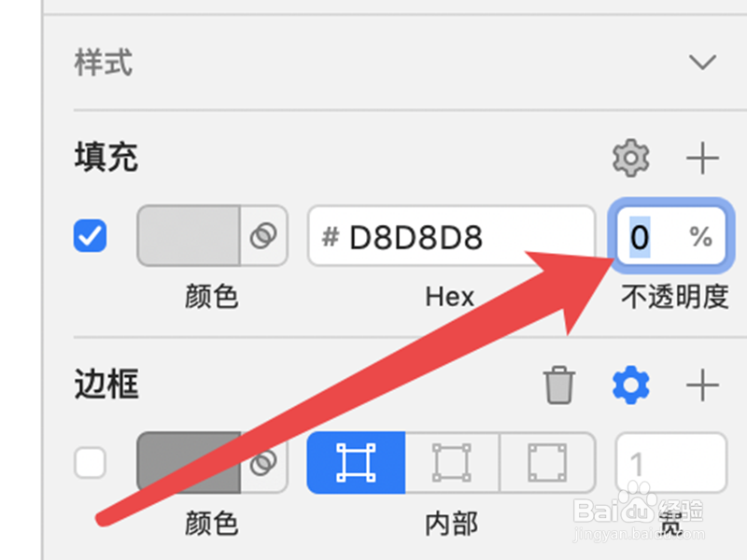The height and width of the screenshot is (560, 747).
Task: Uncheck the fill enabled checkbox
Action: tap(90, 236)
